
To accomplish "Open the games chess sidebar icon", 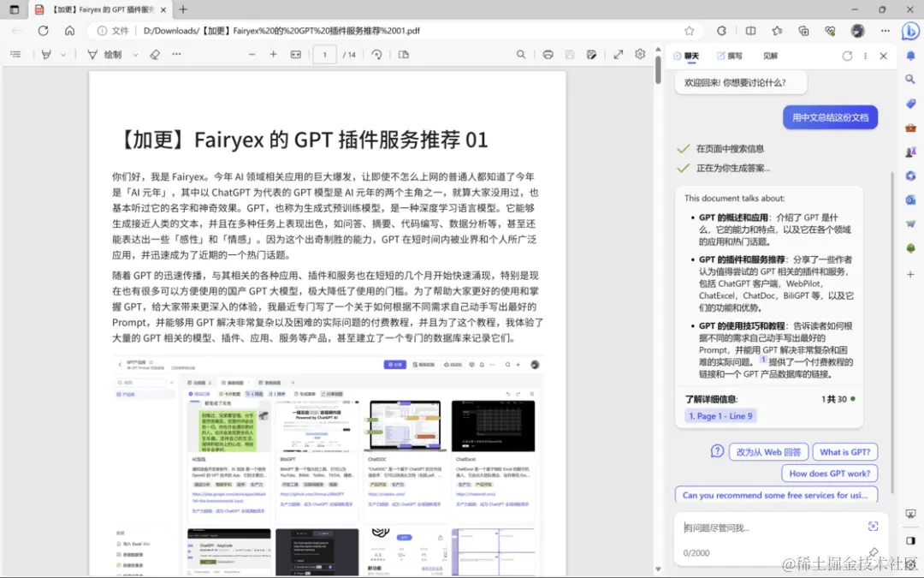I will 910,152.
